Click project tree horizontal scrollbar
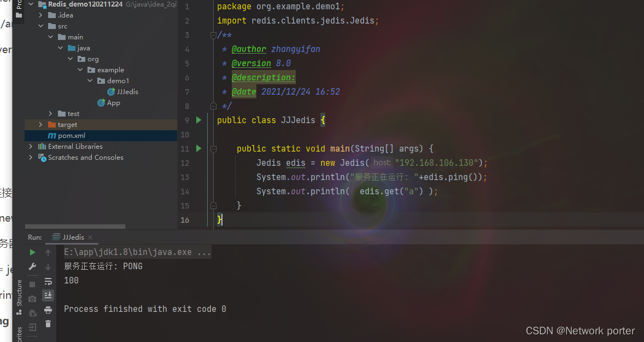This screenshot has width=644, height=342. click(x=75, y=227)
